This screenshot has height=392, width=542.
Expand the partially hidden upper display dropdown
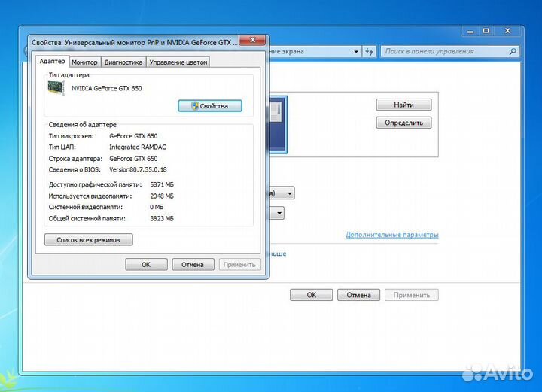pyautogui.click(x=290, y=193)
